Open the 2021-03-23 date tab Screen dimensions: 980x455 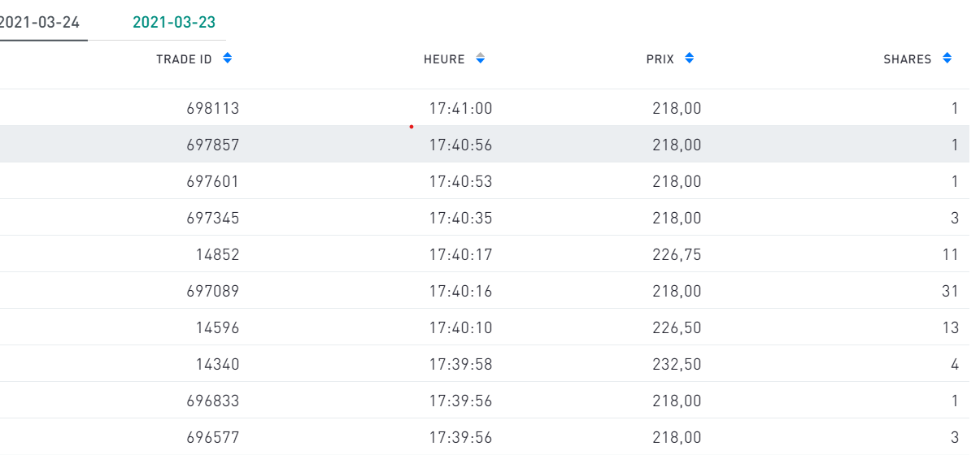click(174, 22)
